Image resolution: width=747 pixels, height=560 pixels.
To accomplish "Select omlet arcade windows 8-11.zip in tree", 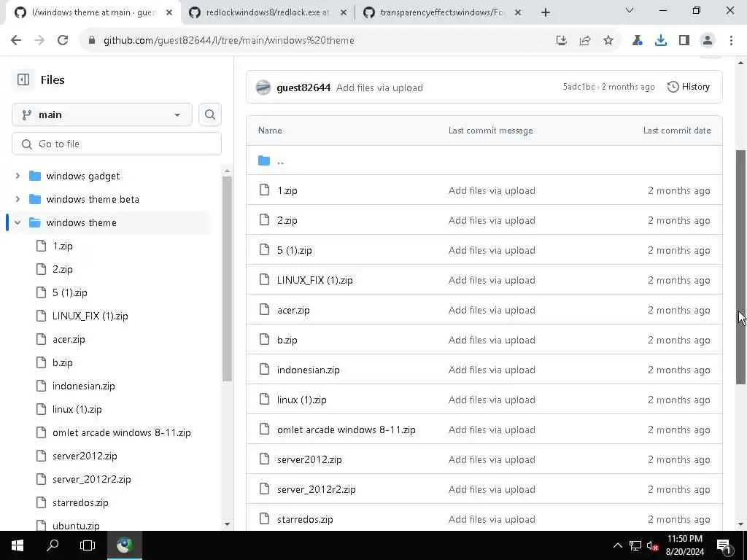I will [x=122, y=433].
